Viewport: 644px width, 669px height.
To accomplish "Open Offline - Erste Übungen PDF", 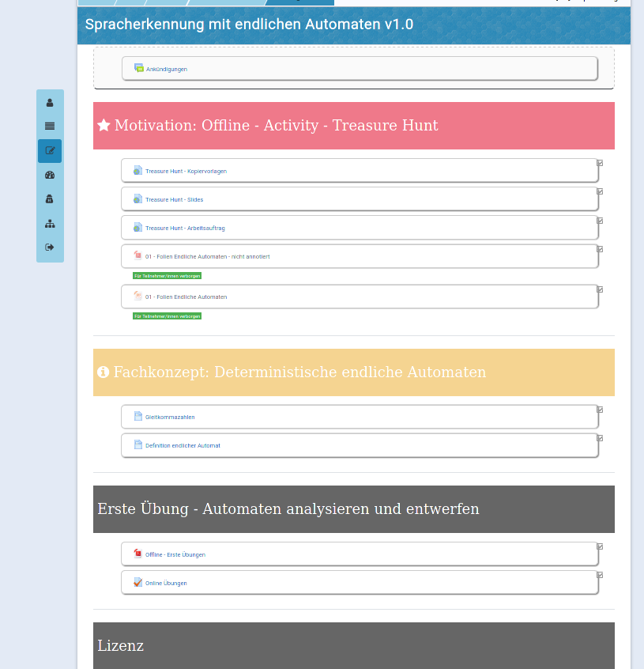I will click(175, 555).
